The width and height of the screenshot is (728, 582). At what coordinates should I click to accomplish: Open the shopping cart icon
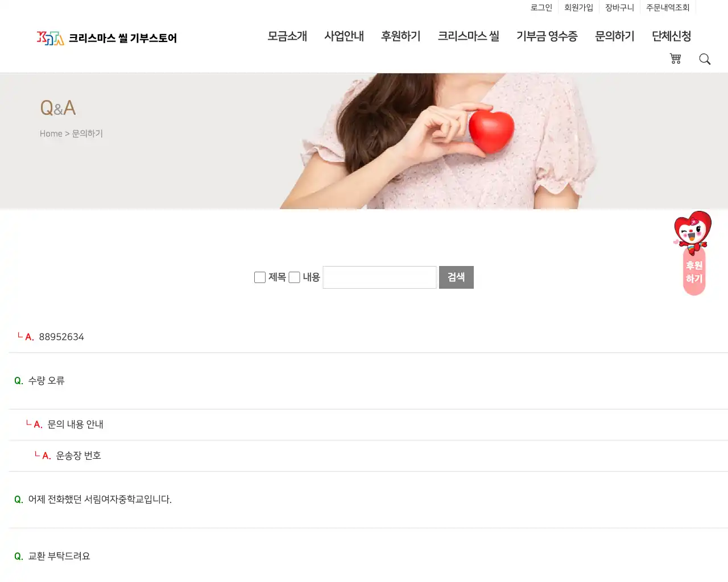coord(675,59)
